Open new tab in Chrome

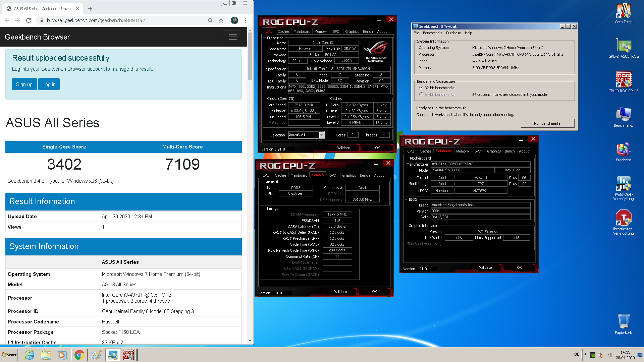[x=90, y=9]
